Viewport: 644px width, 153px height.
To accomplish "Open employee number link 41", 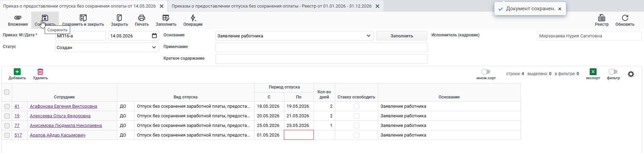I will (x=17, y=106).
